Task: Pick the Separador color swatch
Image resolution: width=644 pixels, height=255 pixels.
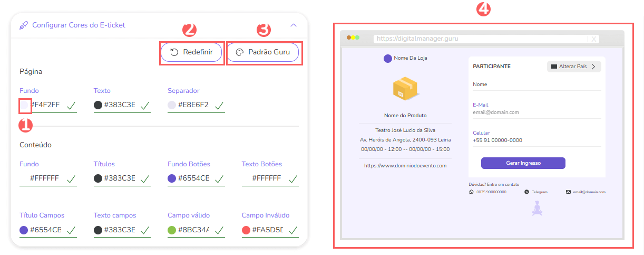Action: coord(172,105)
